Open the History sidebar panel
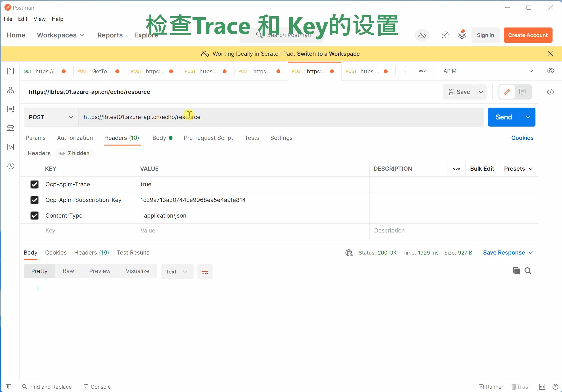 [10, 166]
